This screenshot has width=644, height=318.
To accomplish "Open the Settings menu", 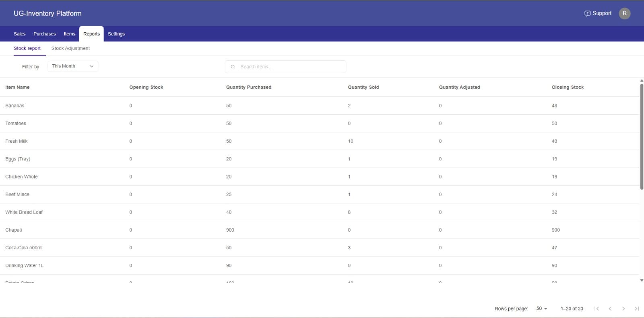I will pyautogui.click(x=116, y=34).
